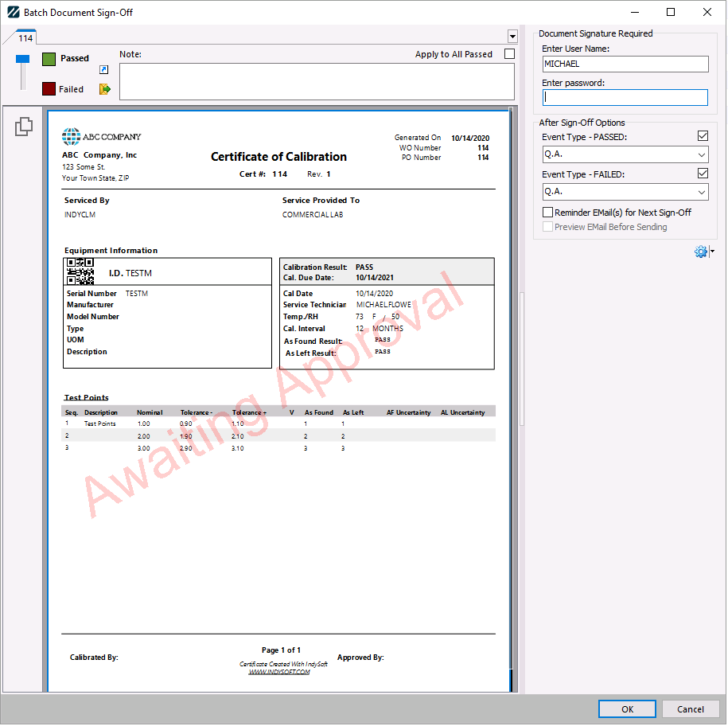
Task: Enable Reminder EMail(s) for Next Sign-Off
Action: point(547,213)
